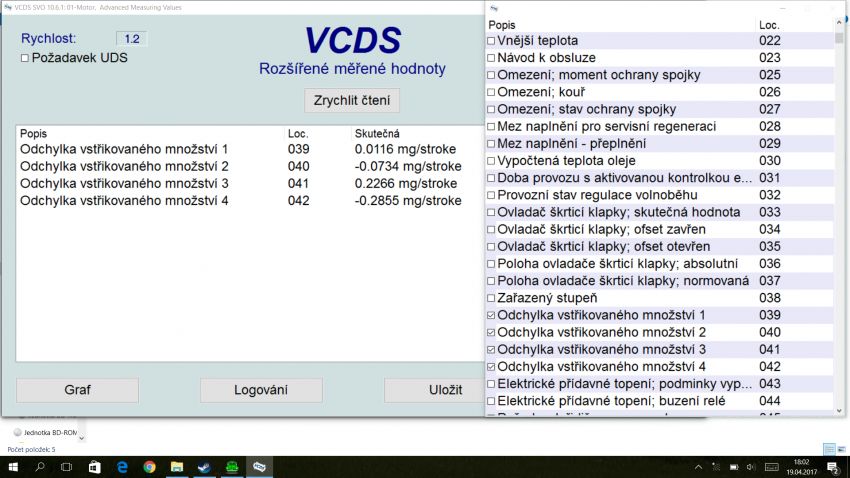
Task: Click the Zrychlit čtení button
Action: click(x=352, y=101)
